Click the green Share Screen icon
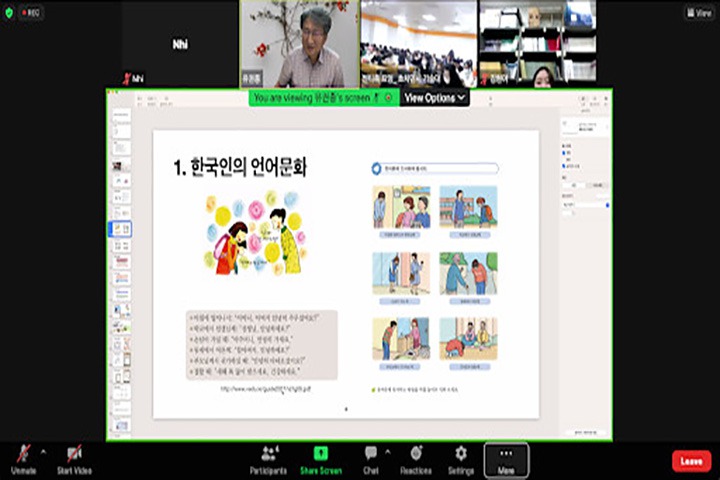The width and height of the screenshot is (720, 480). [321, 454]
